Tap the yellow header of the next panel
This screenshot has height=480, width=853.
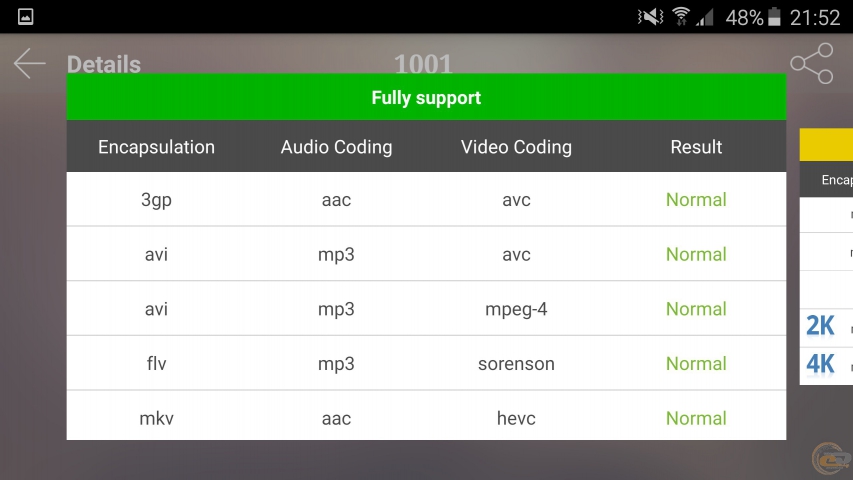[x=826, y=146]
